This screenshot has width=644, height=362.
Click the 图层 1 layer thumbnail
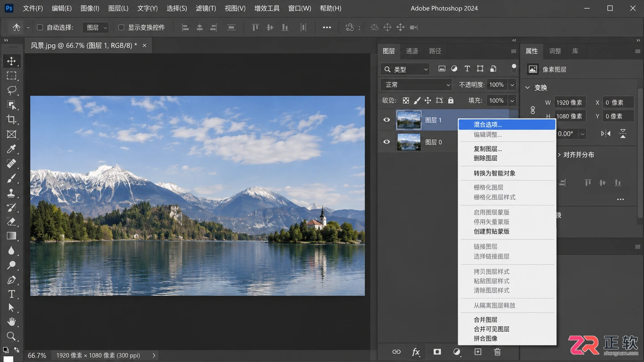point(409,120)
